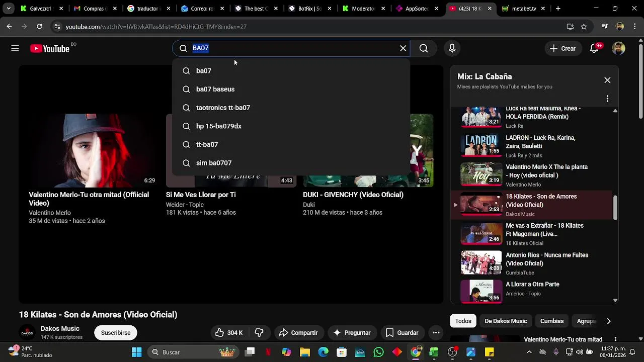Open the Preguntar AI button
This screenshot has height=362, width=644.
coord(352,333)
